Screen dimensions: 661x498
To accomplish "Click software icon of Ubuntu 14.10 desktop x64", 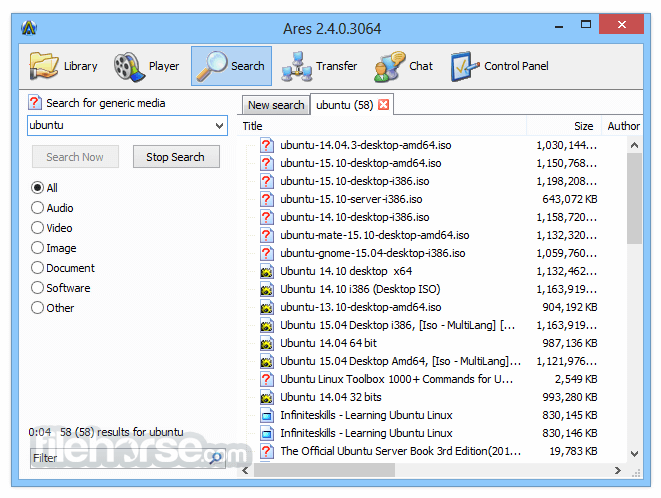I will (266, 271).
